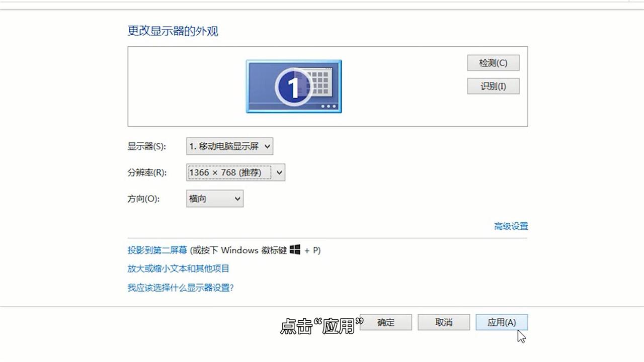Select the current value 1. 移动电脑显示屏
The height and width of the screenshot is (362, 644).
(x=224, y=146)
